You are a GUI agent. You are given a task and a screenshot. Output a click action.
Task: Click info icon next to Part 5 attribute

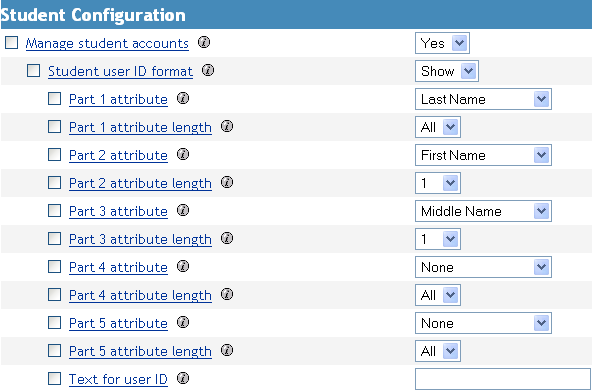pos(183,322)
